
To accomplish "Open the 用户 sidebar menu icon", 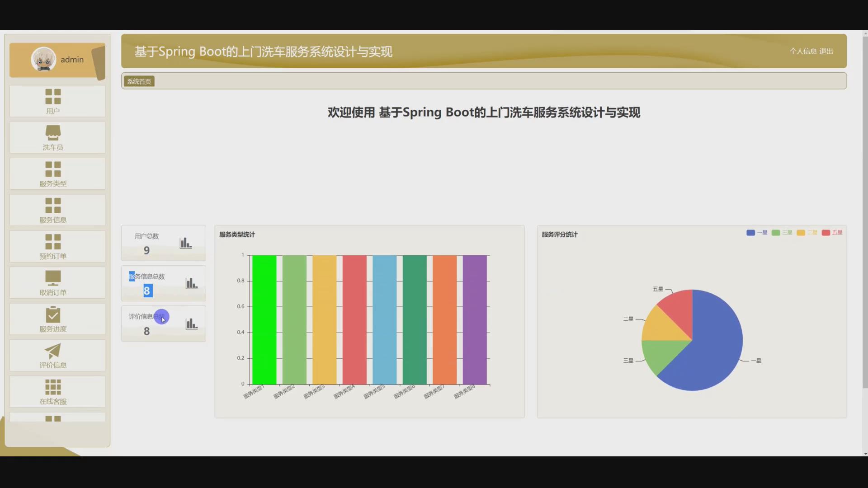I will pyautogui.click(x=53, y=96).
